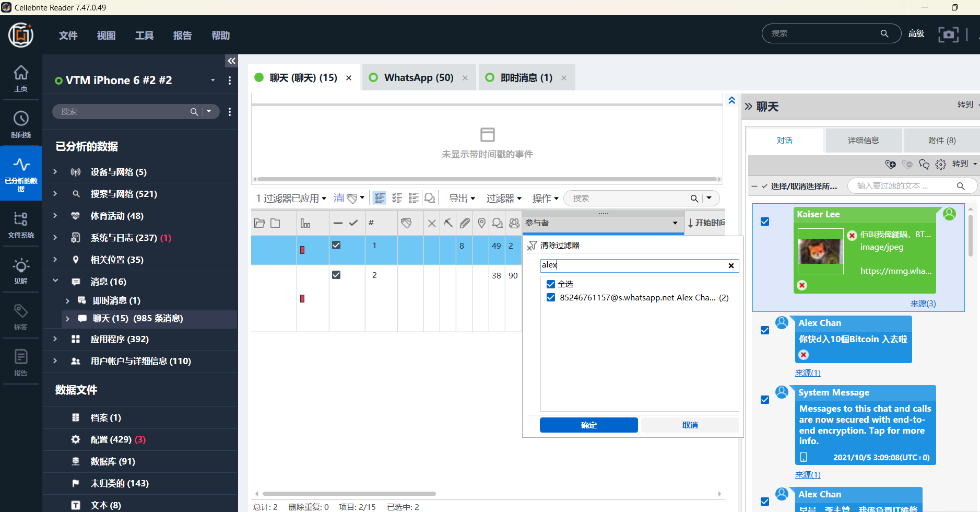Click clear filter funnel icon
This screenshot has height=512, width=980.
pyautogui.click(x=532, y=246)
